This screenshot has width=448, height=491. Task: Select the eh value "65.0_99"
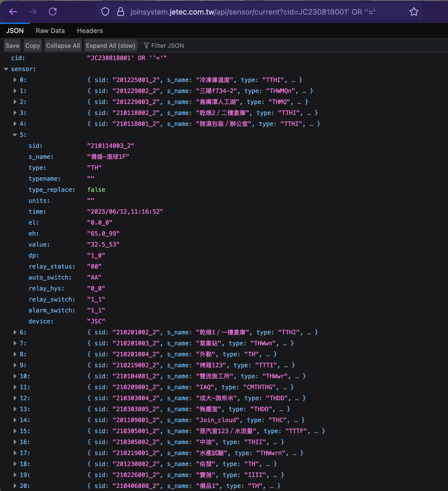[103, 233]
